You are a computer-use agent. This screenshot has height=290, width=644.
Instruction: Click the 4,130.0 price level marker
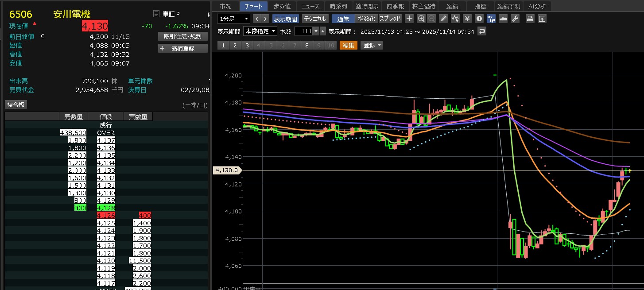coord(227,170)
